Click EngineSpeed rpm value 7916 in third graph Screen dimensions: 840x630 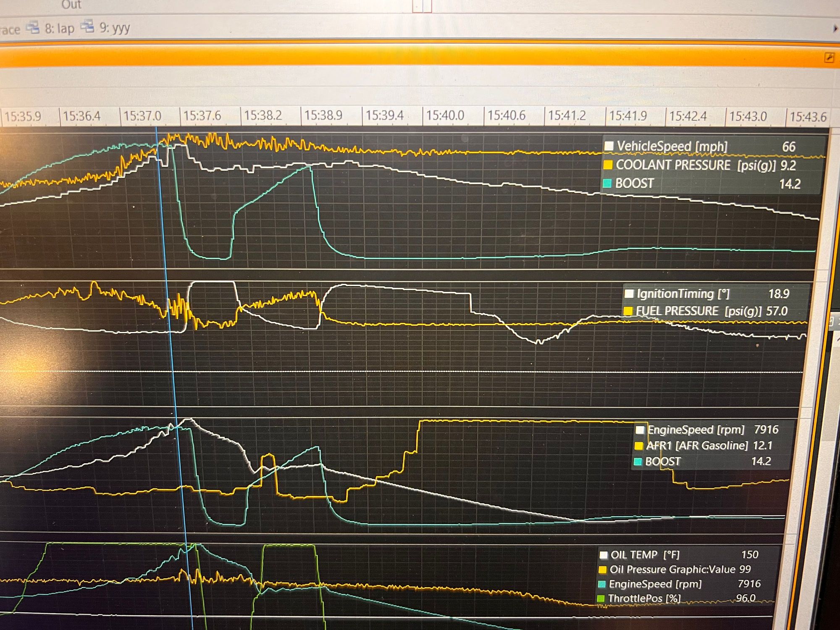[766, 430]
